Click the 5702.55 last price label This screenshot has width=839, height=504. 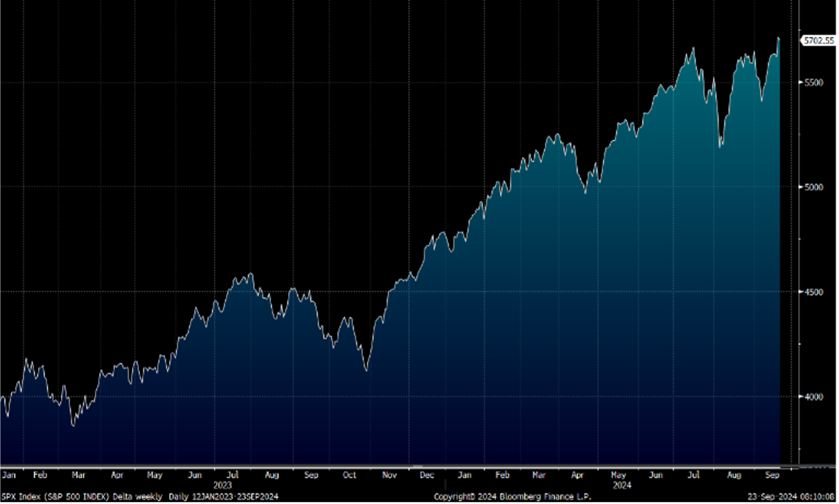click(819, 41)
